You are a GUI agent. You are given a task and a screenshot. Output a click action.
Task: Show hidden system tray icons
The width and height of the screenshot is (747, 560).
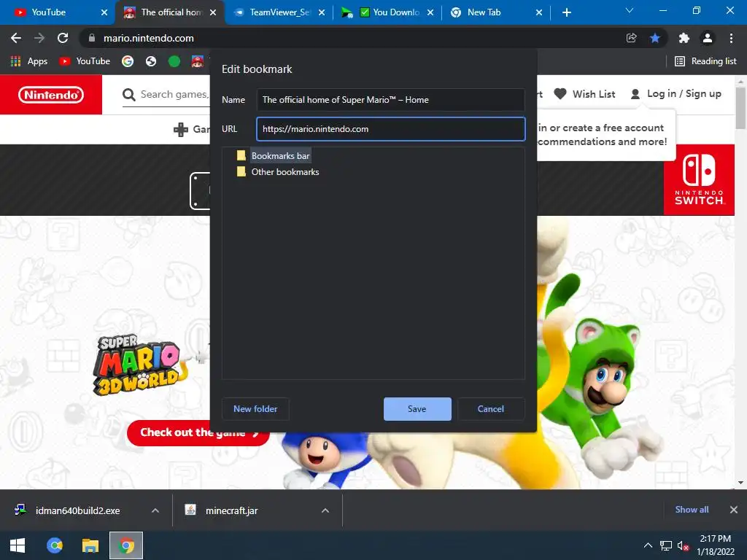point(648,545)
